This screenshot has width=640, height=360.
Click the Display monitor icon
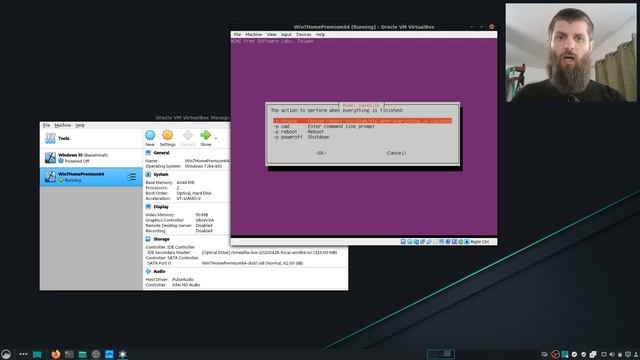(x=148, y=207)
